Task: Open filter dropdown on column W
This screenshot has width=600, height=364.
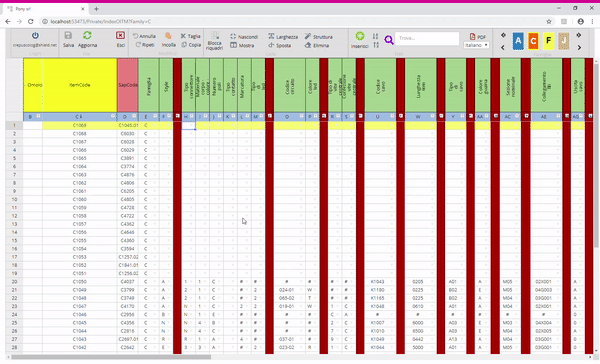Action: 432,116
